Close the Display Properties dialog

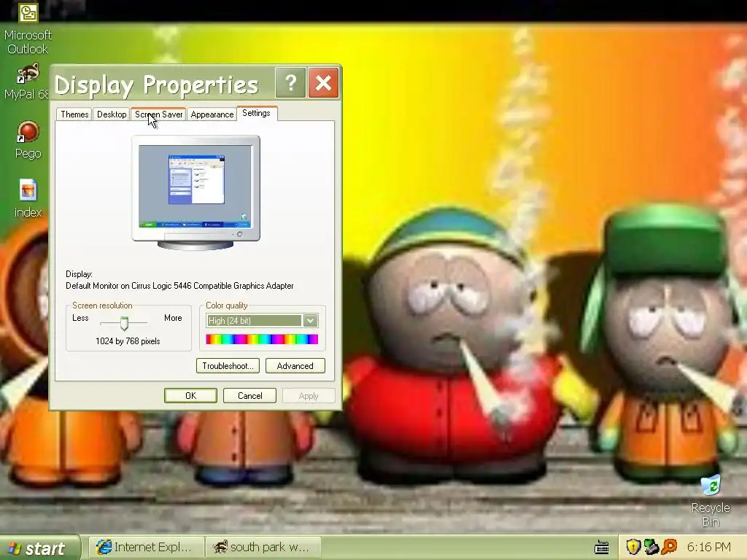(x=323, y=83)
